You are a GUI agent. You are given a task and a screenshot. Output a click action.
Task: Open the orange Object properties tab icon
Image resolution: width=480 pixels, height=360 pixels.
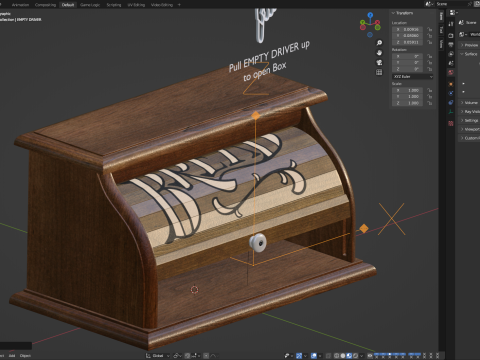(x=451, y=84)
